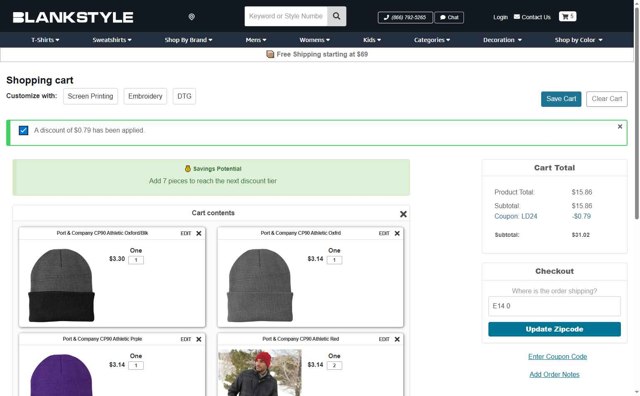Click the Product Total $15.86 value
This screenshot has width=640, height=396.
582,192
